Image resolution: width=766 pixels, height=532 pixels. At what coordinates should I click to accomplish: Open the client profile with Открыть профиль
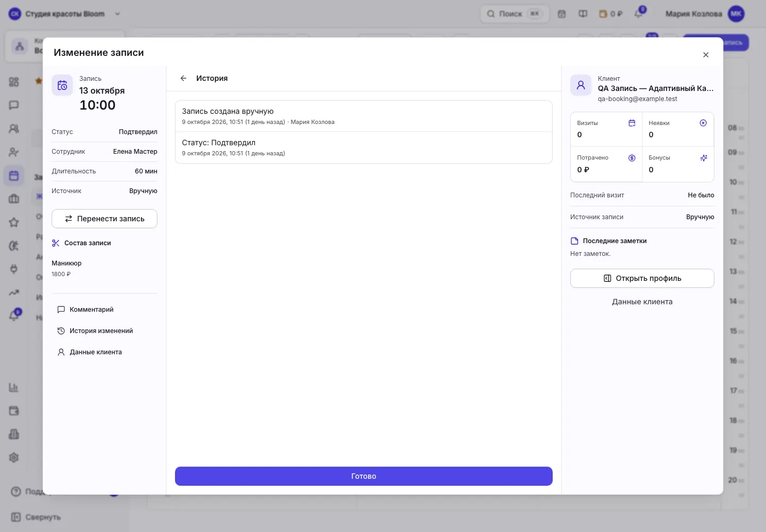pyautogui.click(x=642, y=278)
